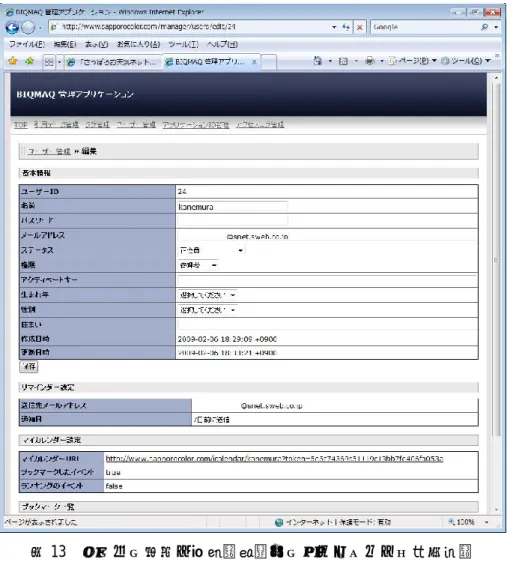
Task: Open the ステータス status dropdown
Action: [x=211, y=250]
